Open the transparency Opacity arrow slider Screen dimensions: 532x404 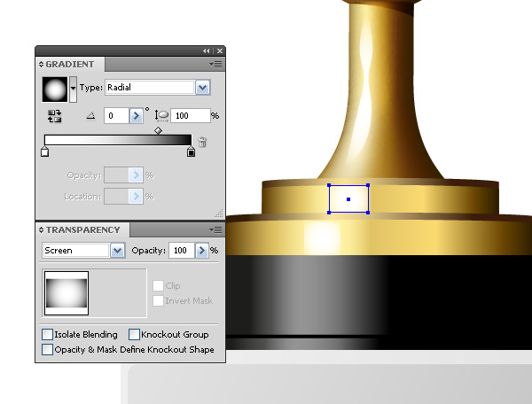click(202, 251)
